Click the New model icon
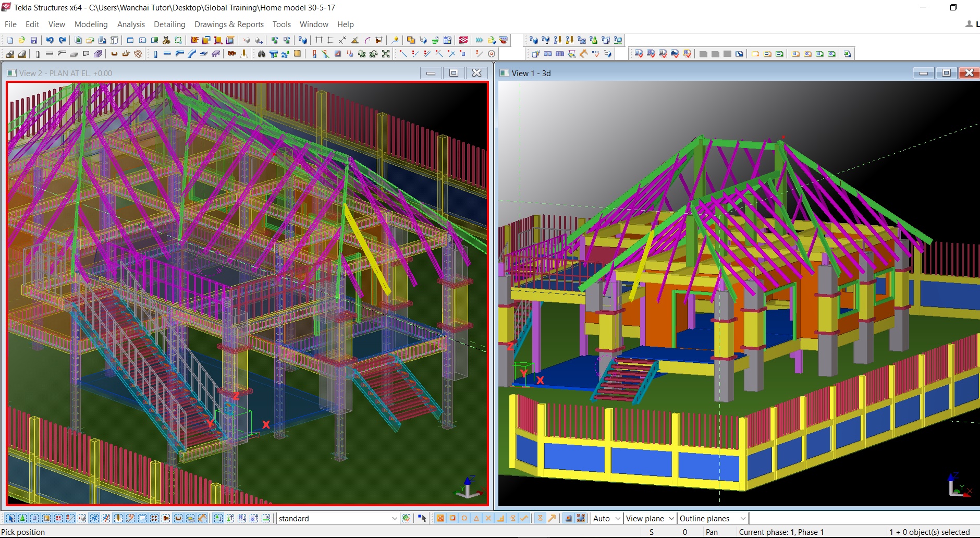The image size is (980, 538). point(10,40)
